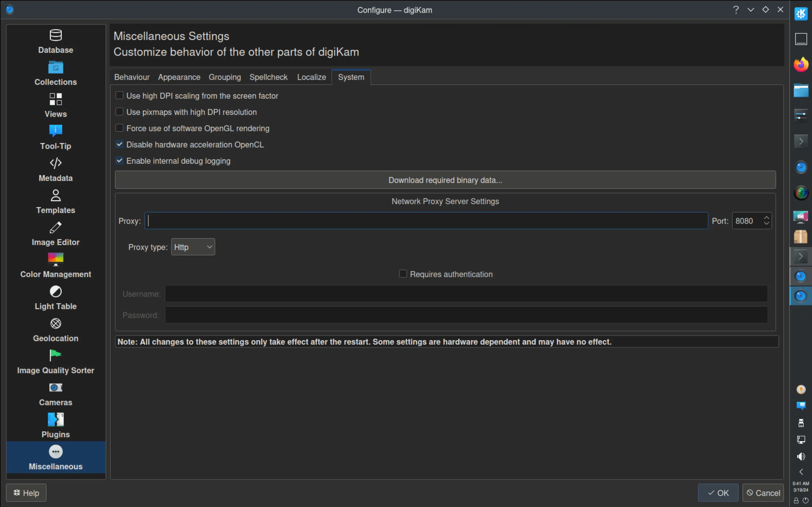
Task: Check the Requires authentication option
Action: 403,273
